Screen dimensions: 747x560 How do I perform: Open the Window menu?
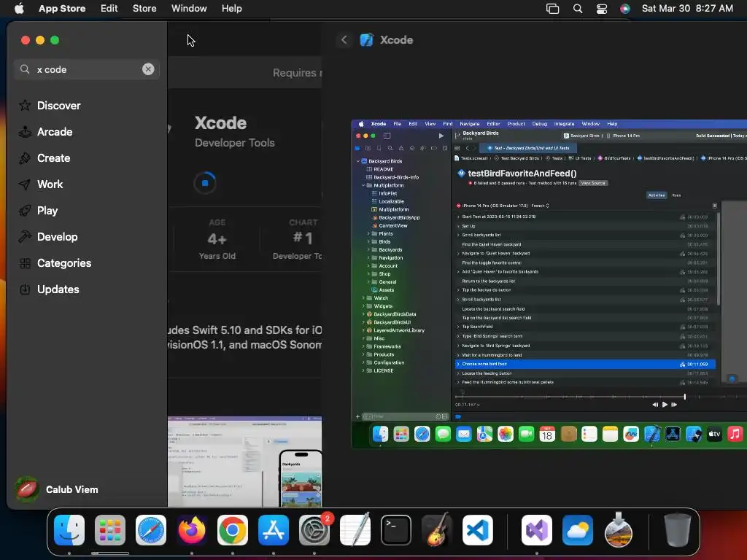[x=189, y=9]
